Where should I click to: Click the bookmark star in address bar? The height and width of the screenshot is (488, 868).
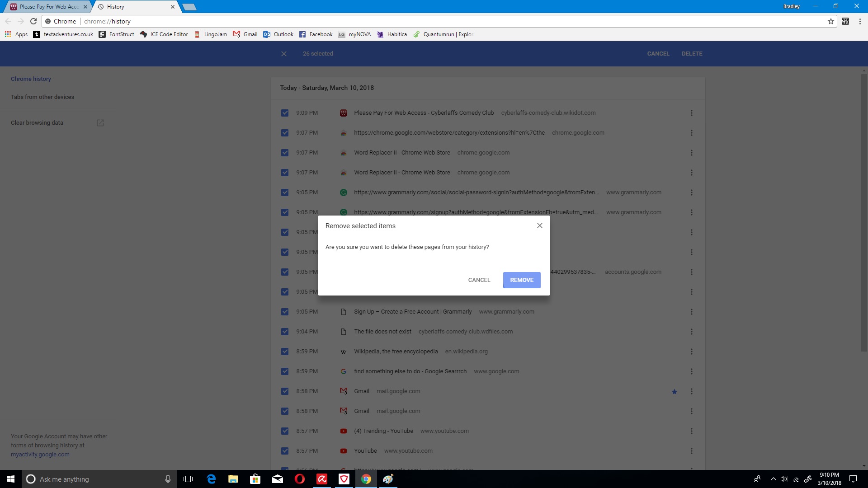tap(830, 21)
